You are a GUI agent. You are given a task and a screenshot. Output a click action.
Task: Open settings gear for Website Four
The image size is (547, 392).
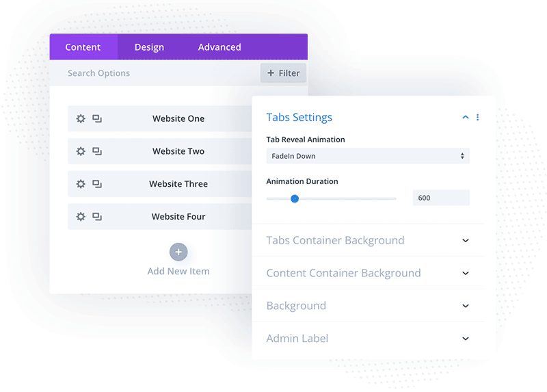81,216
